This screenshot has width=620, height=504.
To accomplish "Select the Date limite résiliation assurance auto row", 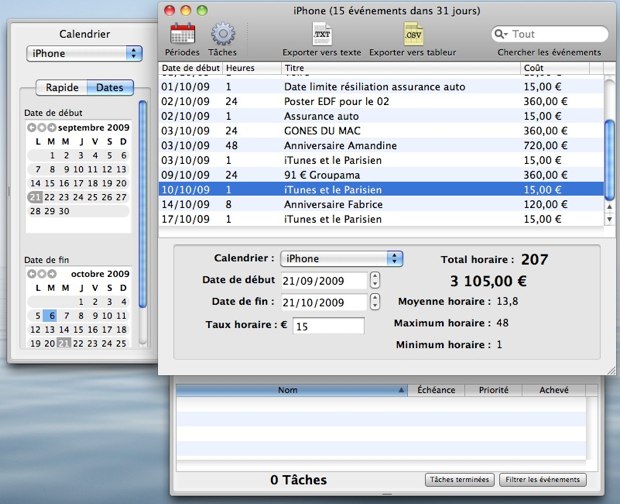I will coord(381,87).
